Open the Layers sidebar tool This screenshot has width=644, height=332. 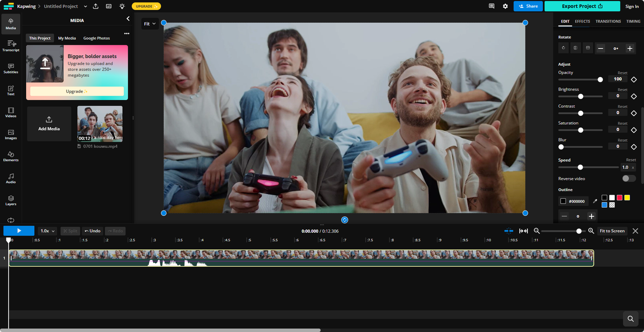[11, 200]
